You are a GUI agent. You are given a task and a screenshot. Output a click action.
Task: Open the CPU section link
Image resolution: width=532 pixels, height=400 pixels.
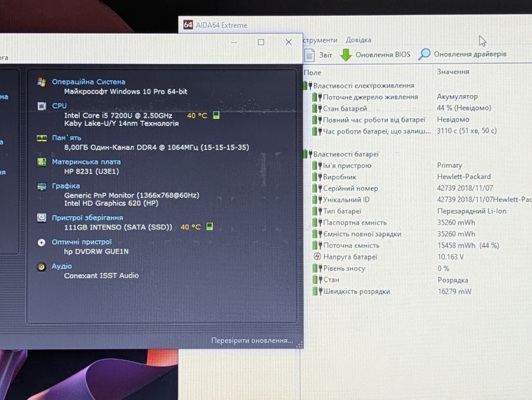(x=59, y=106)
